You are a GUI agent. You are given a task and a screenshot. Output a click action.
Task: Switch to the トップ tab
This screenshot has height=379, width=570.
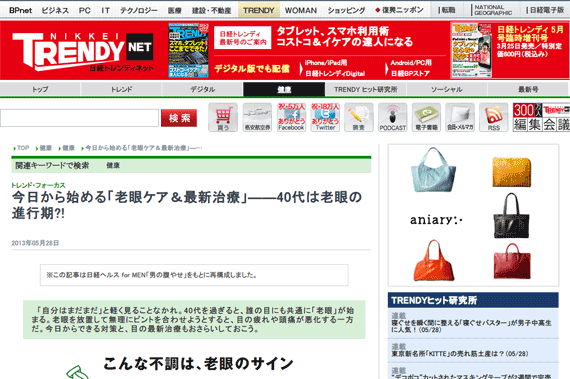(40, 89)
